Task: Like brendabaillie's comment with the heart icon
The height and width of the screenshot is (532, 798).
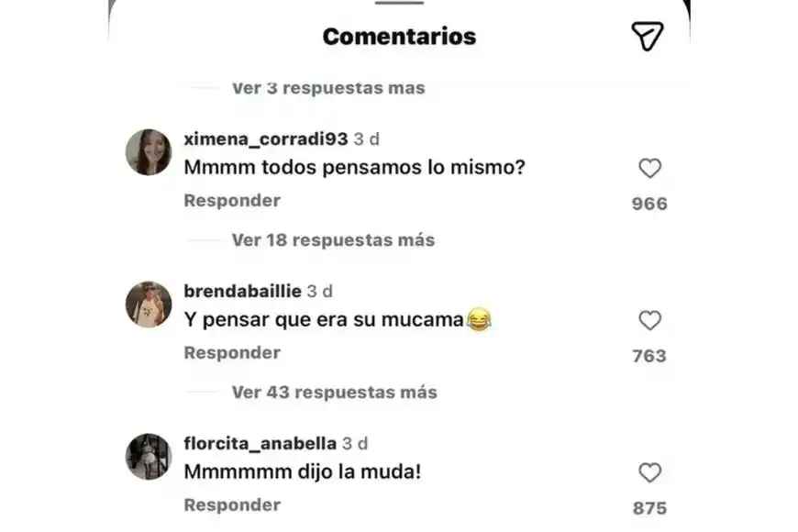Action: [x=648, y=320]
